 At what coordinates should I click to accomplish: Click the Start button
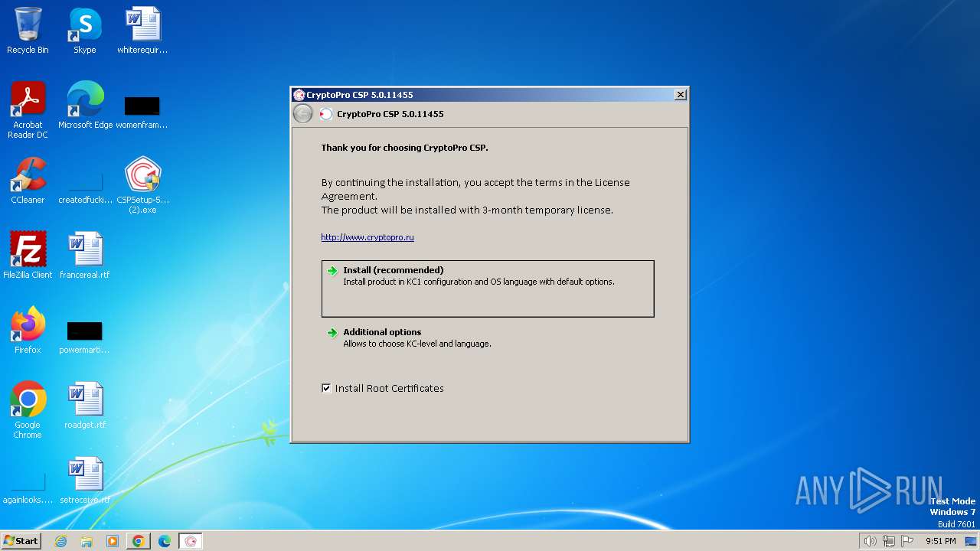pos(21,541)
